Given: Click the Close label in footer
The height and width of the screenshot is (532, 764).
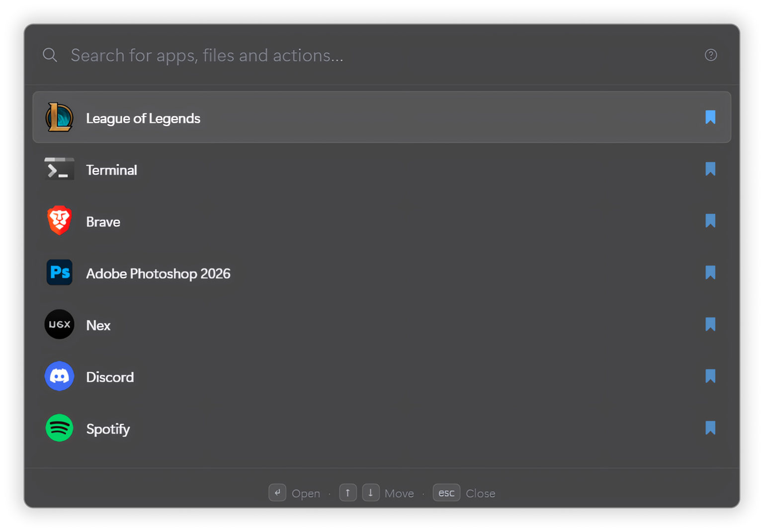Looking at the screenshot, I should tap(480, 493).
